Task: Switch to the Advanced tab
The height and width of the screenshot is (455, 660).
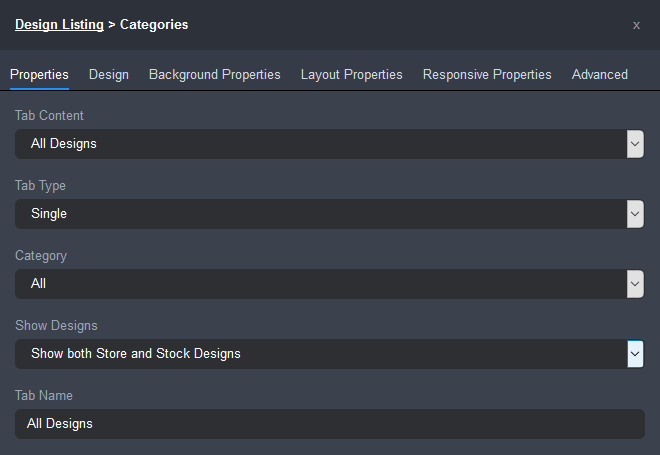Action: pyautogui.click(x=599, y=75)
